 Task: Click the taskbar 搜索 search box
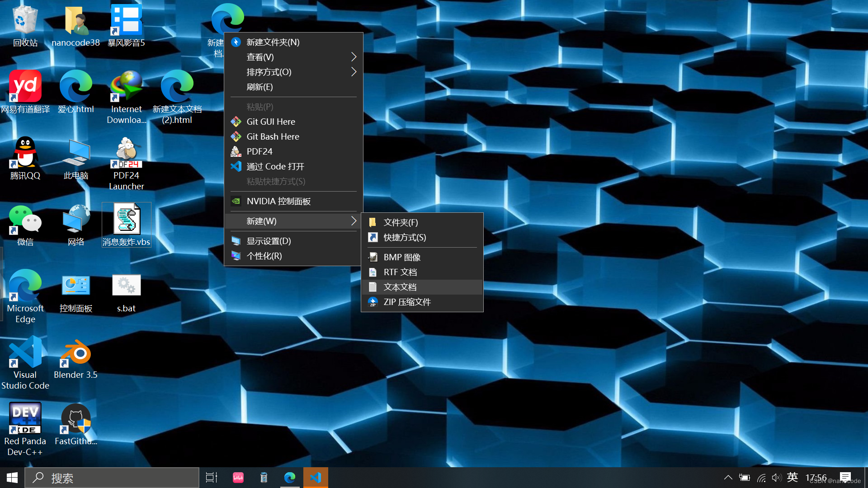[x=112, y=478]
